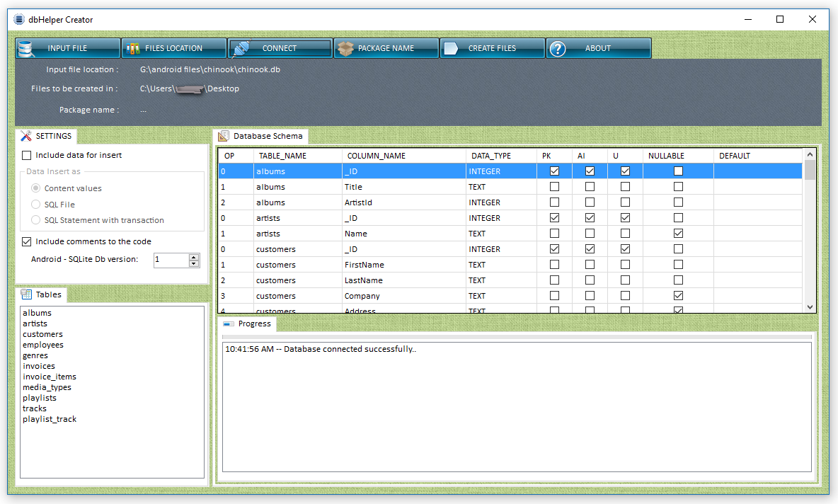
Task: Select playlists in the Tables list
Action: [x=40, y=399]
